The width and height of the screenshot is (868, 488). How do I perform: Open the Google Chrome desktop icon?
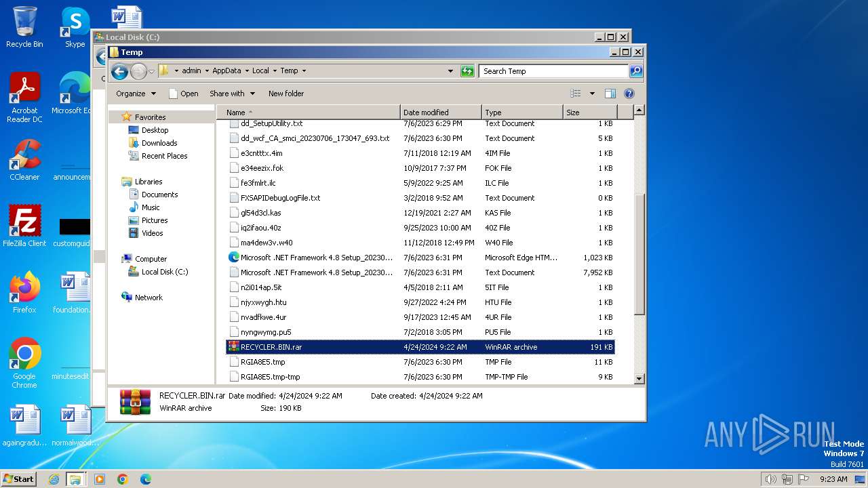click(x=24, y=363)
